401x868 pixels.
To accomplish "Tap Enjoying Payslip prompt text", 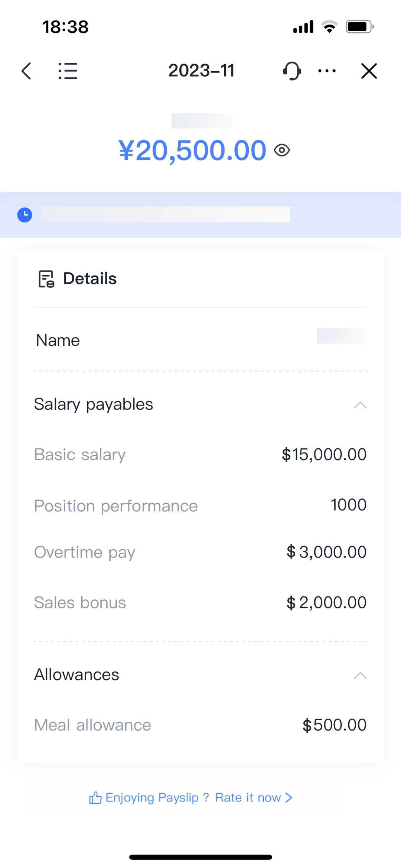I will point(154,797).
